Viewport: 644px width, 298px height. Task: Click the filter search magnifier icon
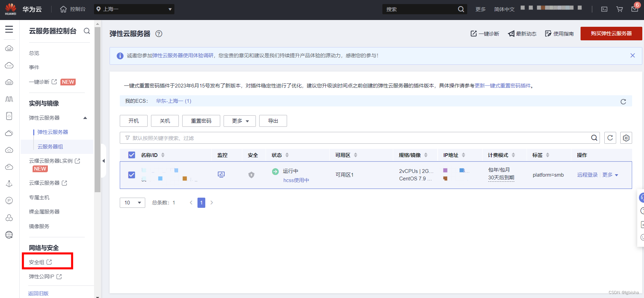pos(594,138)
